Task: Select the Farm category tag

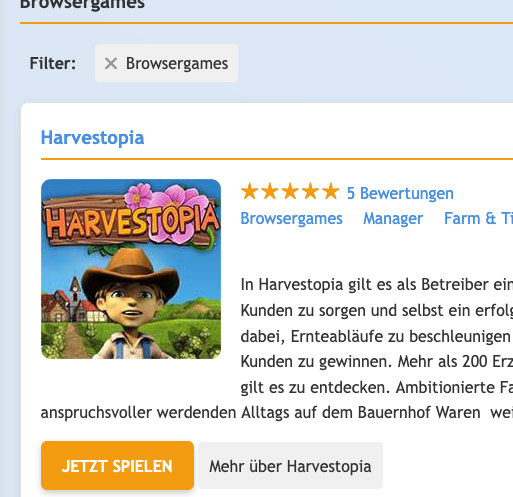Action: [478, 219]
